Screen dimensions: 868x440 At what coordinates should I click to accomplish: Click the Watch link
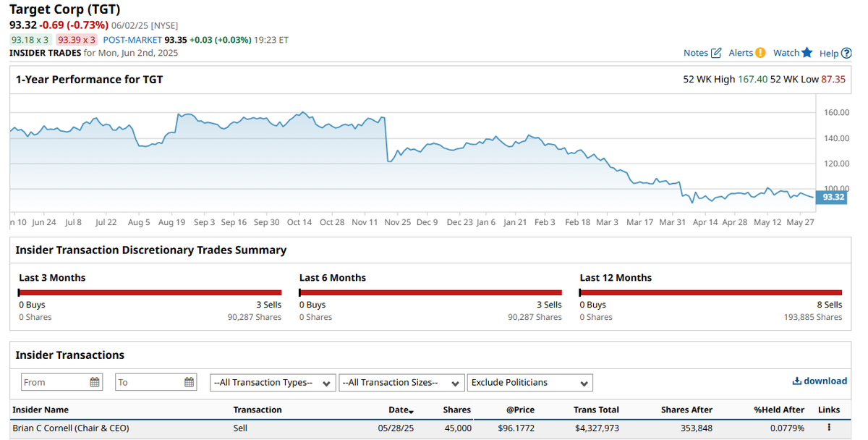[786, 53]
